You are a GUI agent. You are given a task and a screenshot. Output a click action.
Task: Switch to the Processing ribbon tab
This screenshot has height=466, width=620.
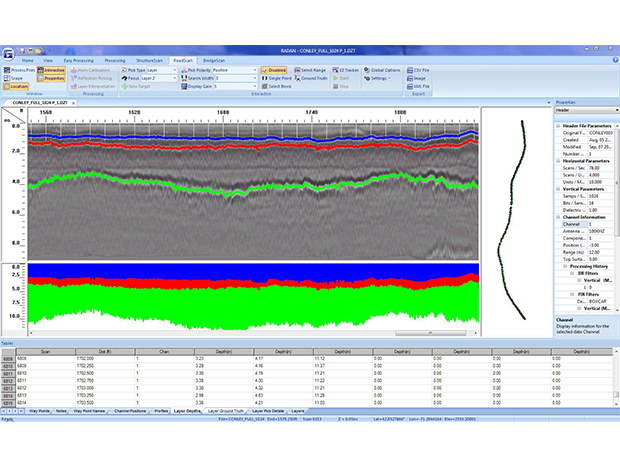pyautogui.click(x=115, y=60)
